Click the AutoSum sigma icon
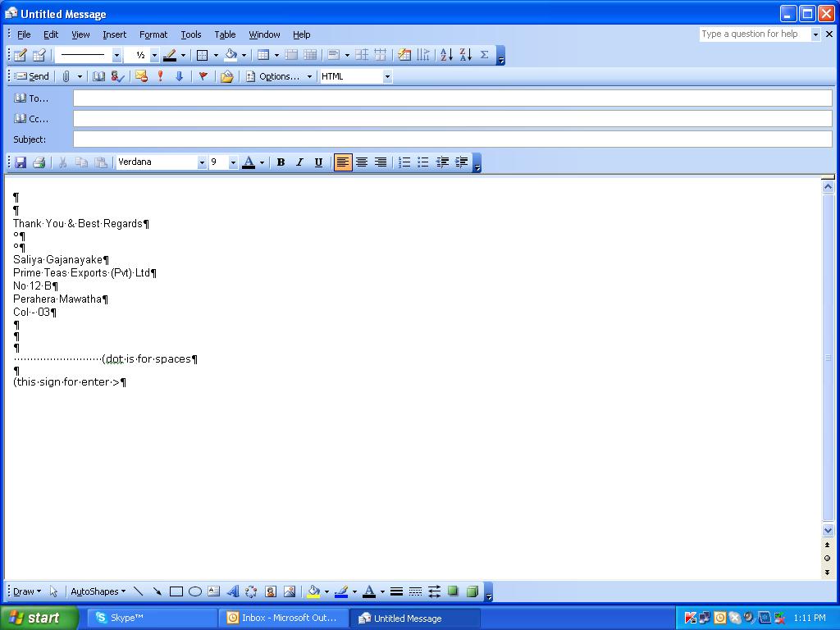 tap(484, 55)
